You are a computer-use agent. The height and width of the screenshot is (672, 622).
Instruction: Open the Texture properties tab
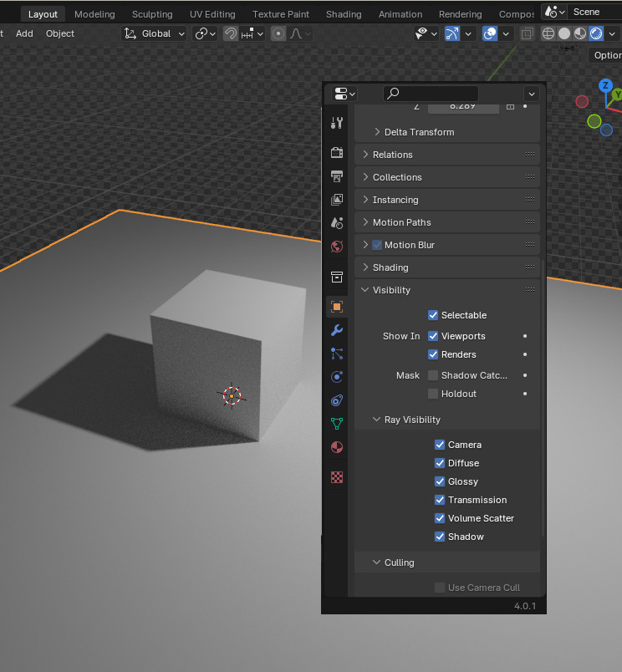(x=337, y=477)
